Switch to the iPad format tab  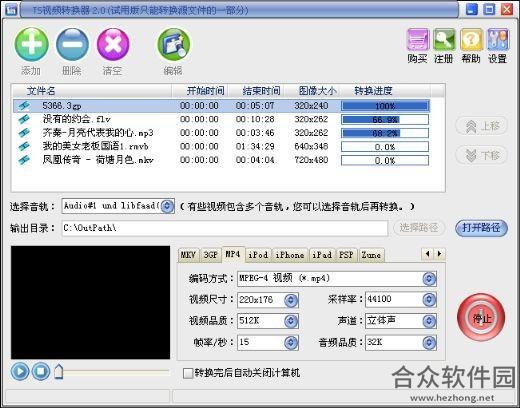coord(322,255)
